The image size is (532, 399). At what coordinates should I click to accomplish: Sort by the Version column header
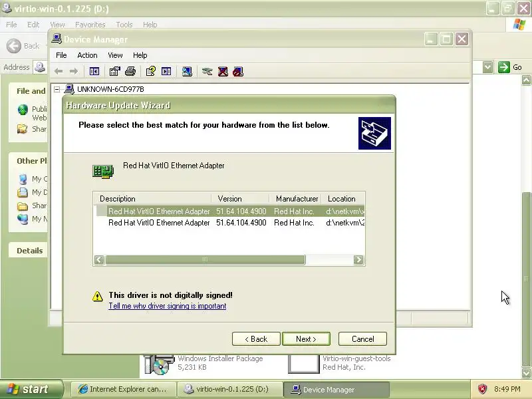coord(240,198)
